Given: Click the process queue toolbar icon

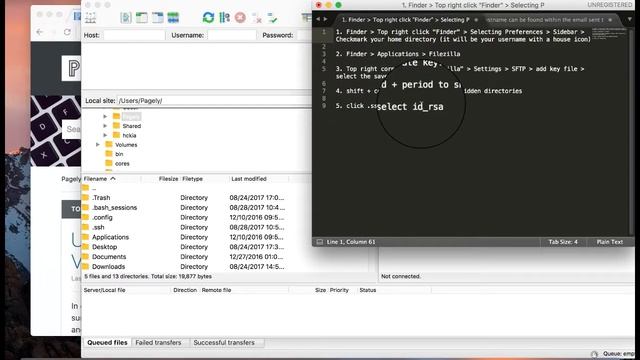Looking at the screenshot, I should click(224, 18).
